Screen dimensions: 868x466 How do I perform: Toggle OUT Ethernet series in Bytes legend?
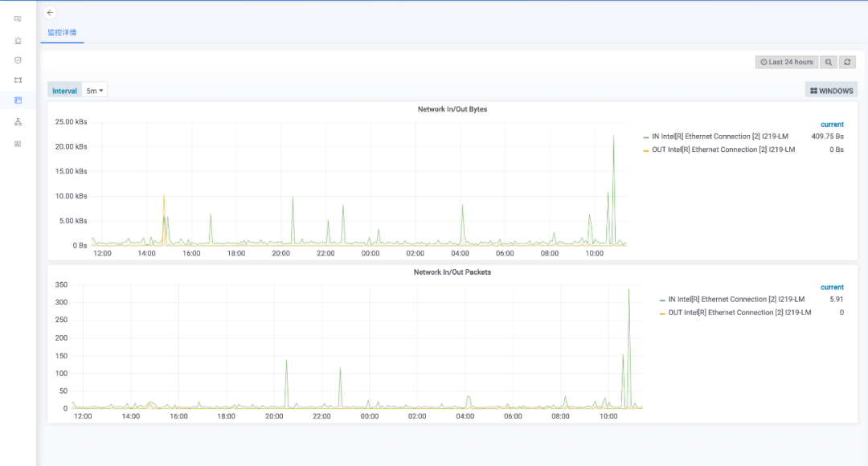pyautogui.click(x=723, y=149)
